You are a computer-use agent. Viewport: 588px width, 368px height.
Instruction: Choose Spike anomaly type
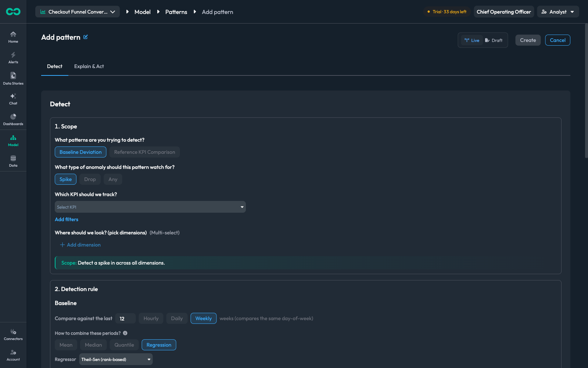65,179
